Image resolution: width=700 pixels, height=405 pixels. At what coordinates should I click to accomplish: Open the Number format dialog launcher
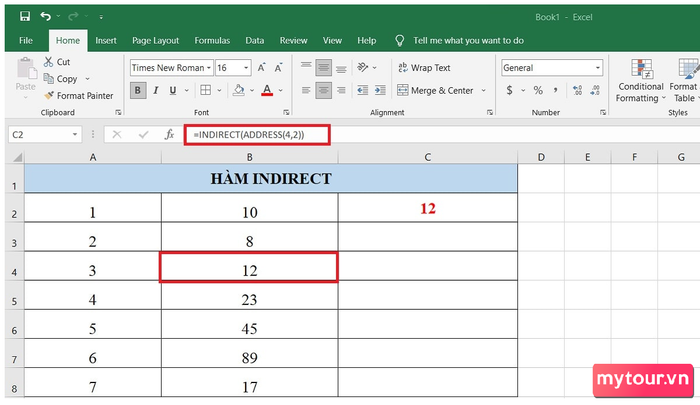(603, 113)
